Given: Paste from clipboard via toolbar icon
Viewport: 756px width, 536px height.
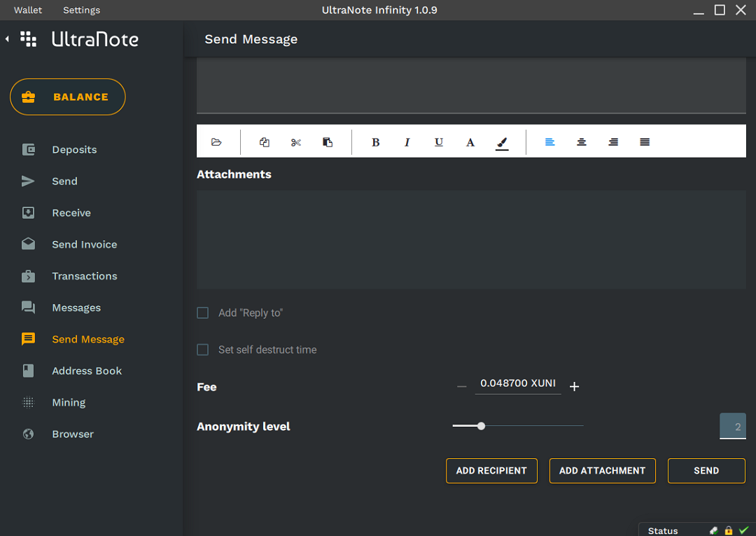Looking at the screenshot, I should coord(328,142).
